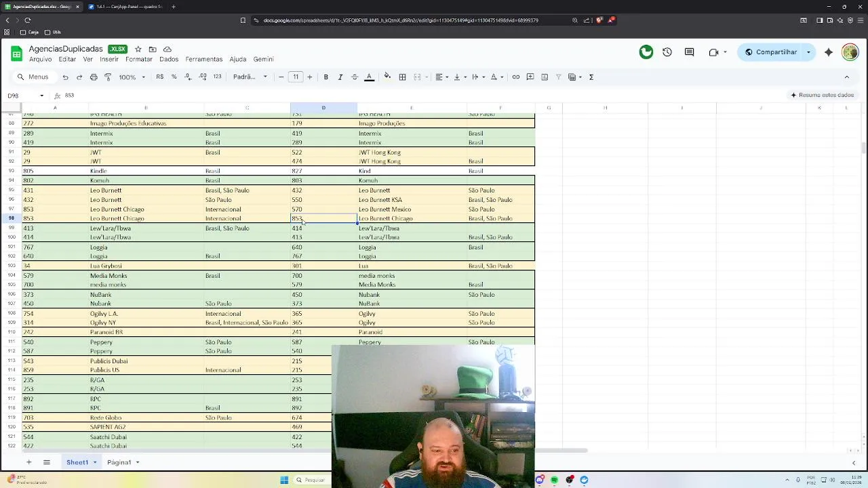Open the vertical align dropdown
This screenshot has width=868, height=488.
(x=460, y=77)
